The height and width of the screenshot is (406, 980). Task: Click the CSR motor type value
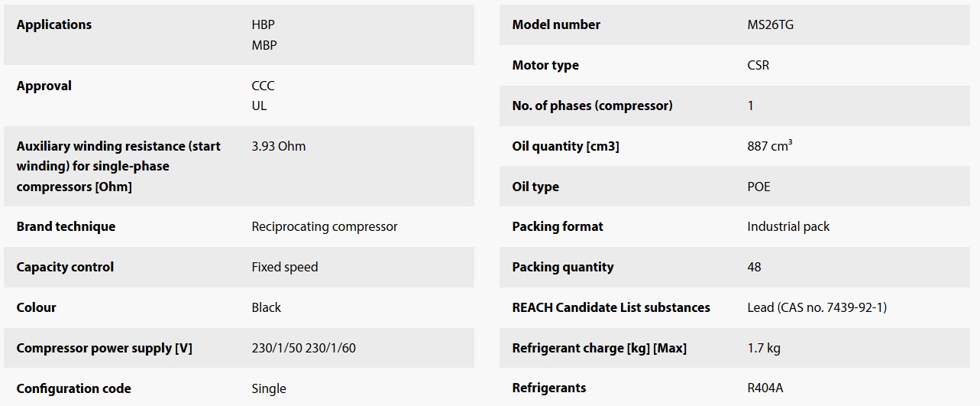tap(758, 65)
